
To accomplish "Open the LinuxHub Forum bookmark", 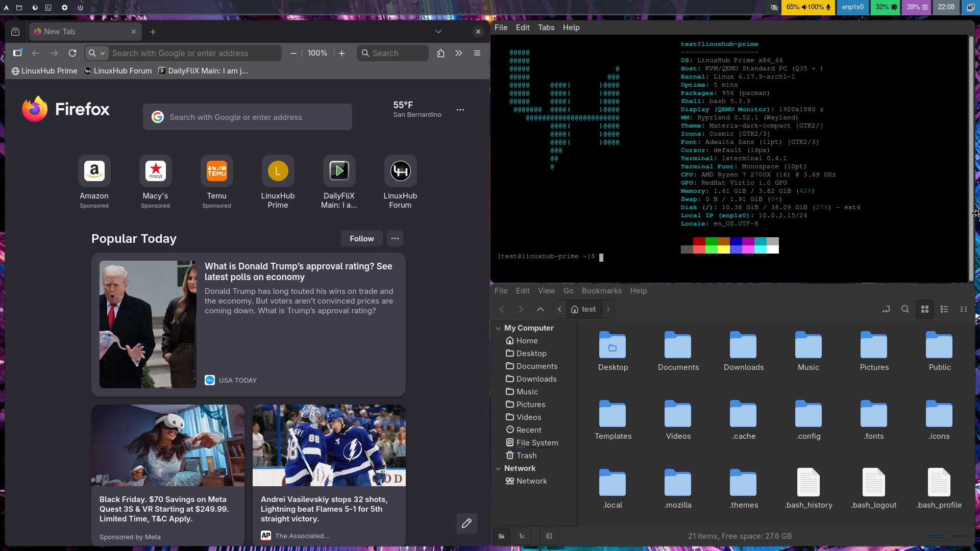I will click(118, 71).
